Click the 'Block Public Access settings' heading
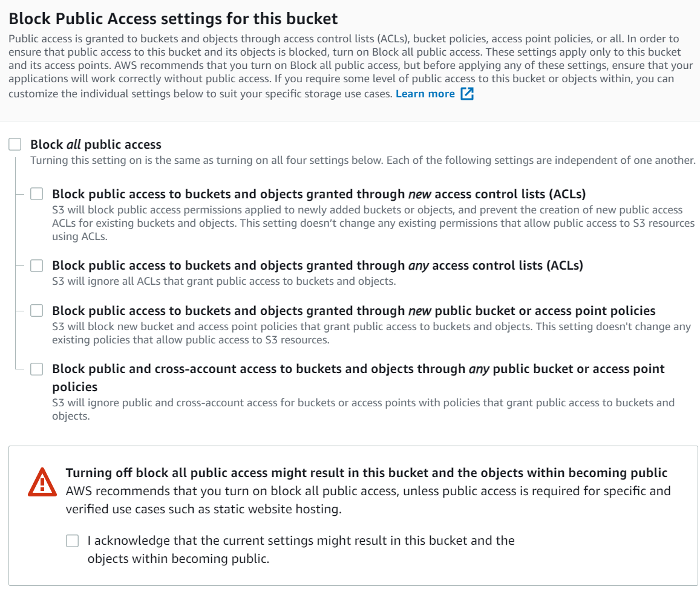700x601 pixels. click(x=173, y=19)
